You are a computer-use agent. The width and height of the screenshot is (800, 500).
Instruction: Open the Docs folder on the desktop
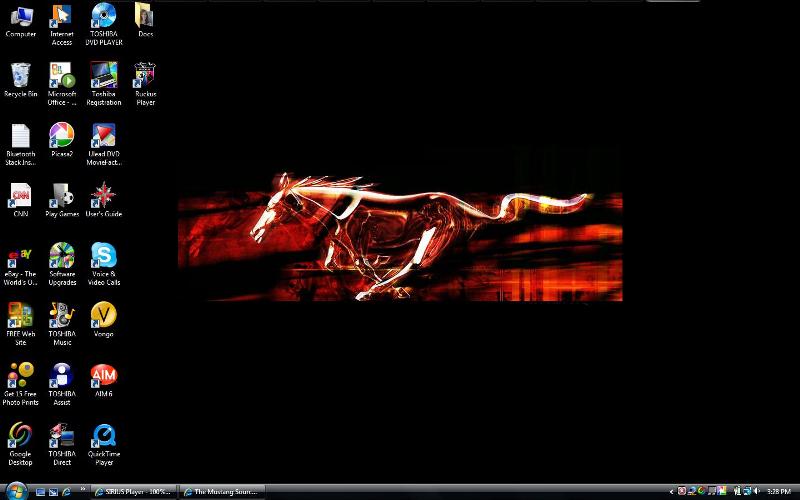tap(145, 16)
